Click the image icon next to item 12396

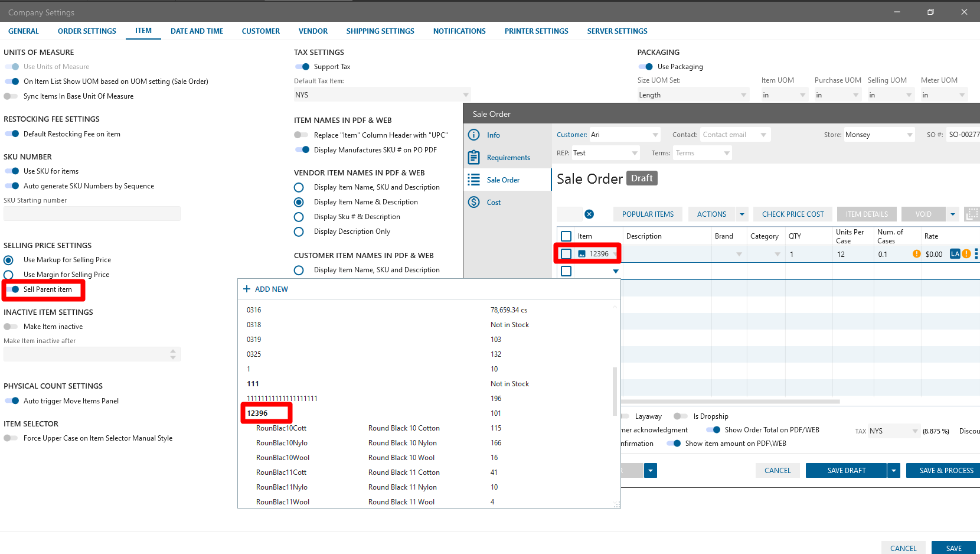[582, 254]
